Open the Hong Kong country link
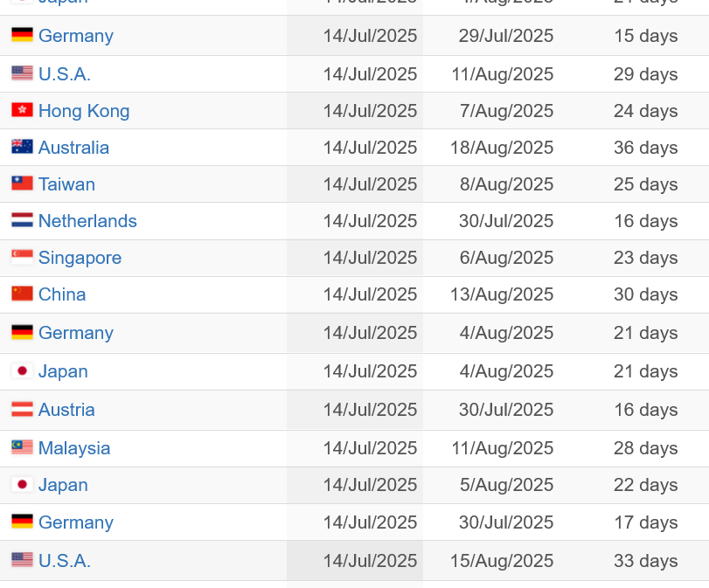The image size is (709, 588). click(84, 111)
